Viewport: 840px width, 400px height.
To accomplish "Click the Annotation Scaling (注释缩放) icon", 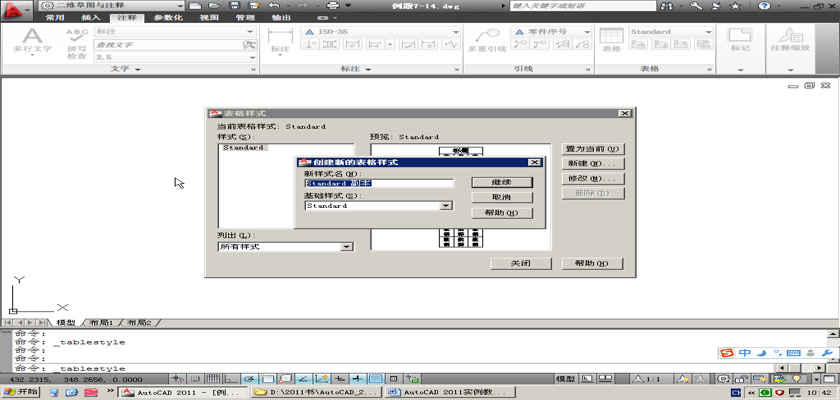I will (790, 40).
